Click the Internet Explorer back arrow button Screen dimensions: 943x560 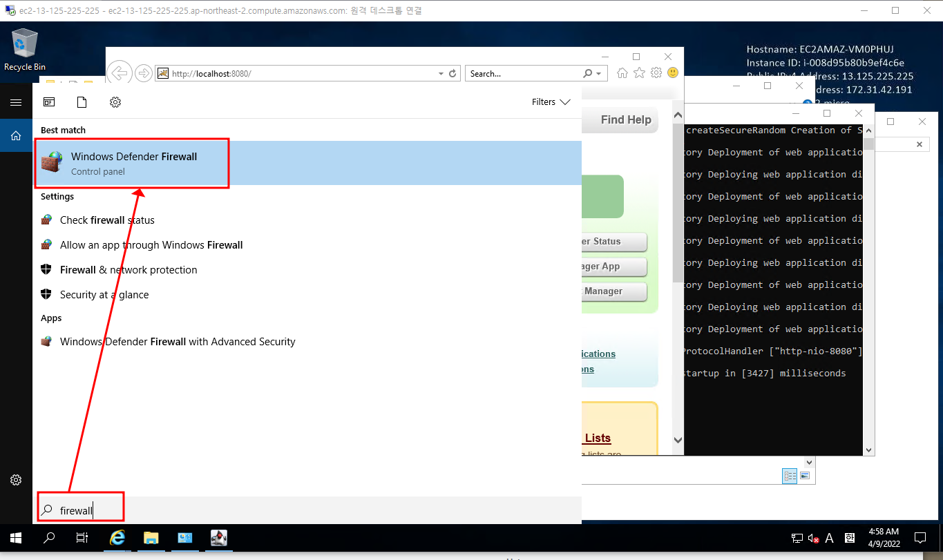click(x=120, y=73)
